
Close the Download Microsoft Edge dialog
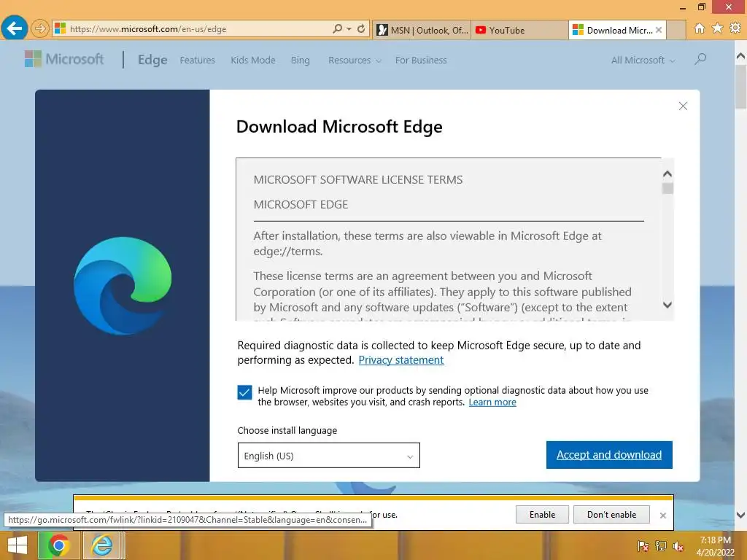[683, 106]
